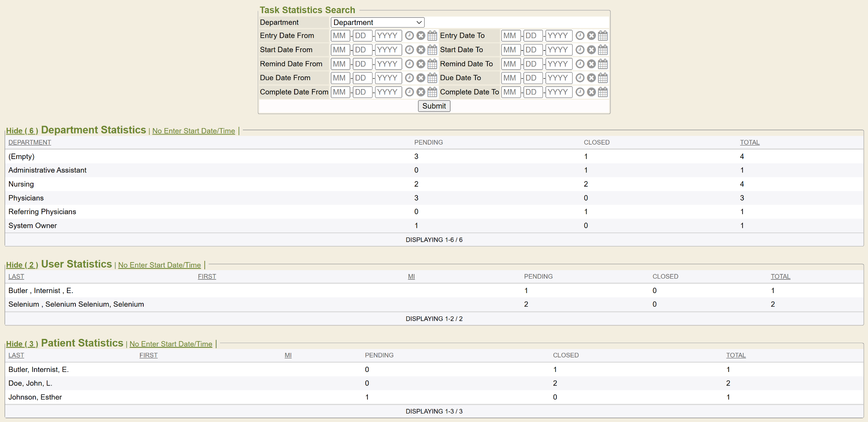The height and width of the screenshot is (422, 868).
Task: Clear the Start Date To field
Action: tap(591, 50)
